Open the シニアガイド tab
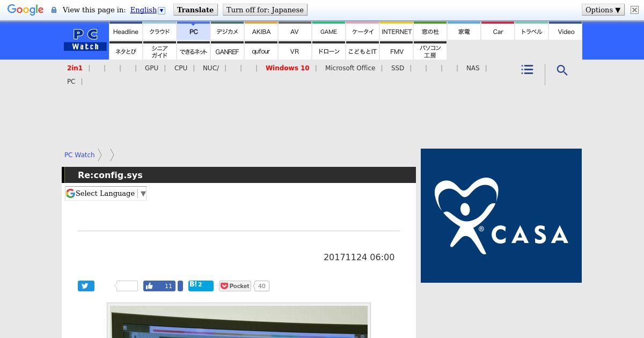644x338 pixels. [x=159, y=51]
